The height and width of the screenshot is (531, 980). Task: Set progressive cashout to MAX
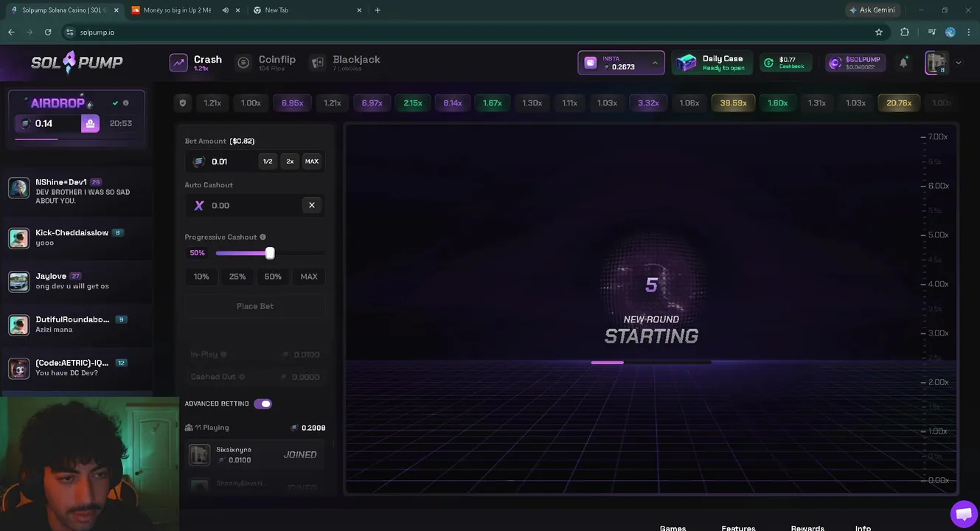(309, 277)
